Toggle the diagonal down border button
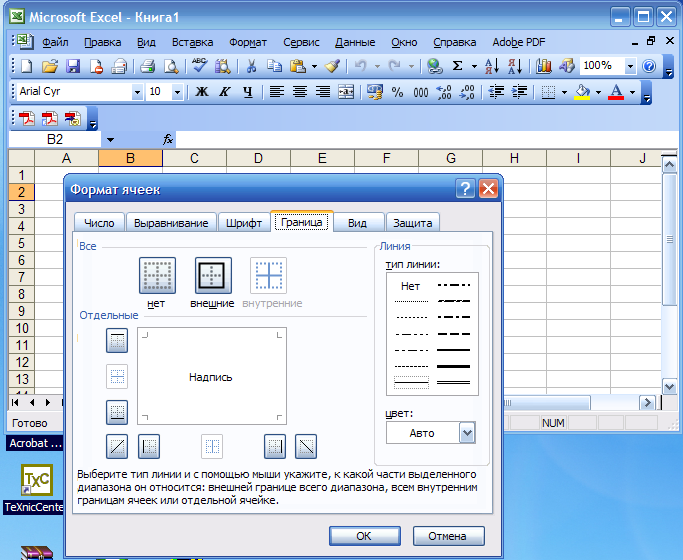The width and height of the screenshot is (683, 560). point(306,446)
